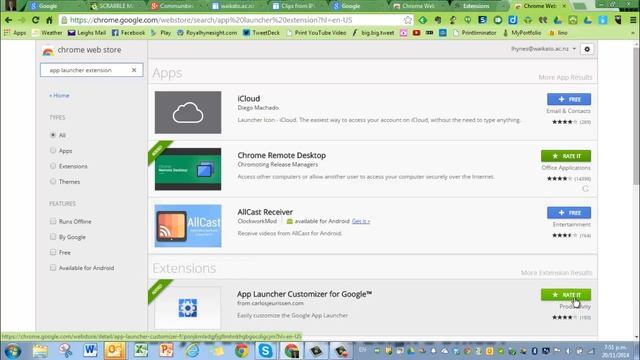640x360 pixels.
Task: Open the Play bookmark
Action: [161, 33]
